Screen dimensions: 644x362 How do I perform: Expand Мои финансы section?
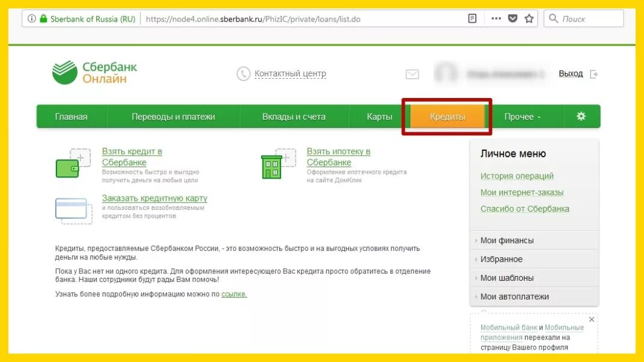click(534, 241)
